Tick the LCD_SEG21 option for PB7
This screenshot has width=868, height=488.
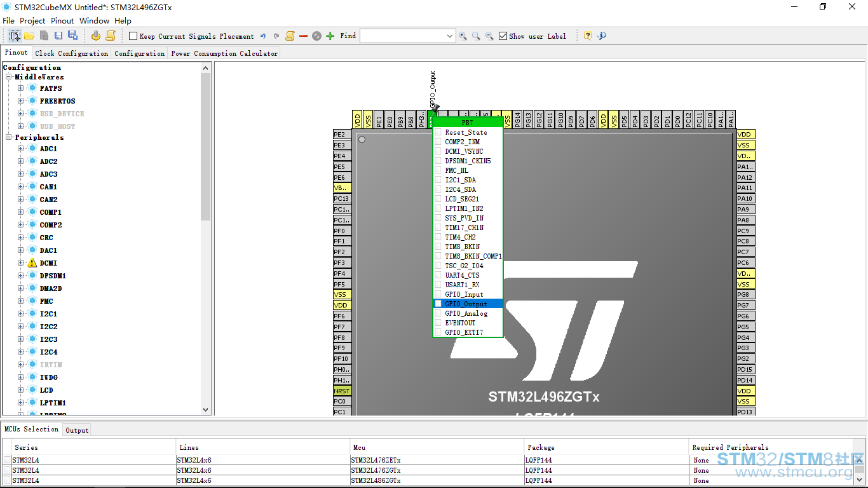point(438,199)
